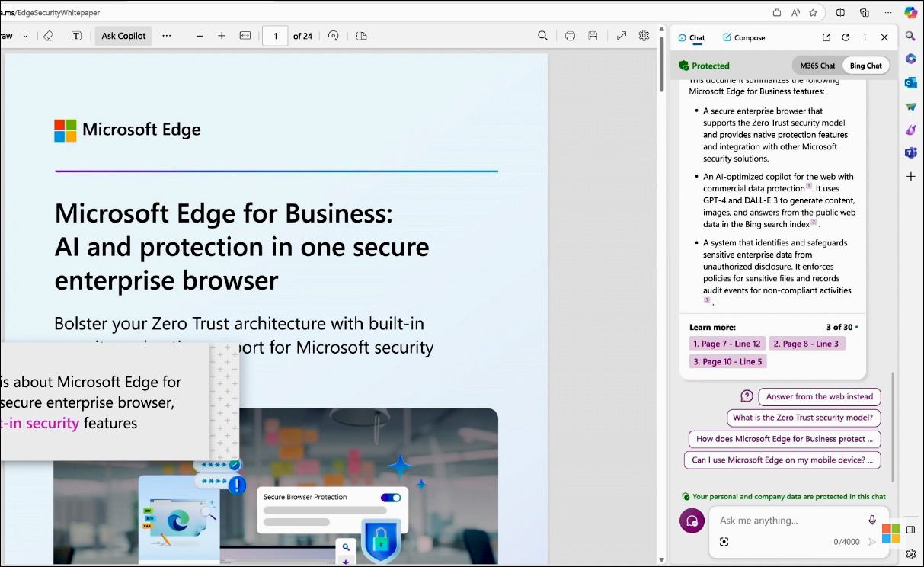Open the shopping bag icon in address bar
924x567 pixels.
[x=777, y=12]
